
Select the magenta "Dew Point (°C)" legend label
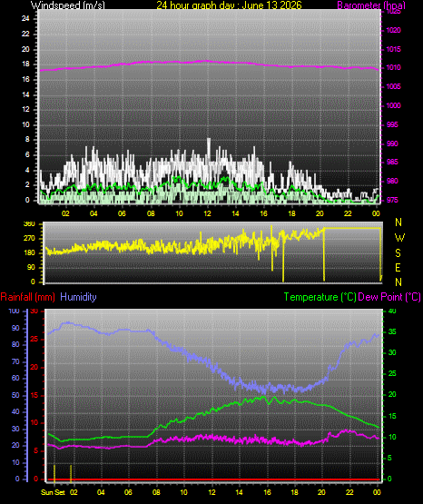click(389, 297)
